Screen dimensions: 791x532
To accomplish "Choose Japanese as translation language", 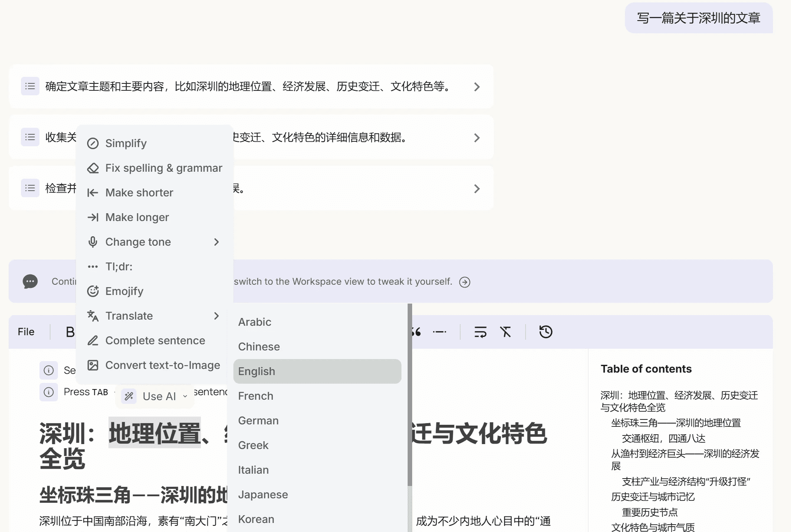I will tap(263, 495).
